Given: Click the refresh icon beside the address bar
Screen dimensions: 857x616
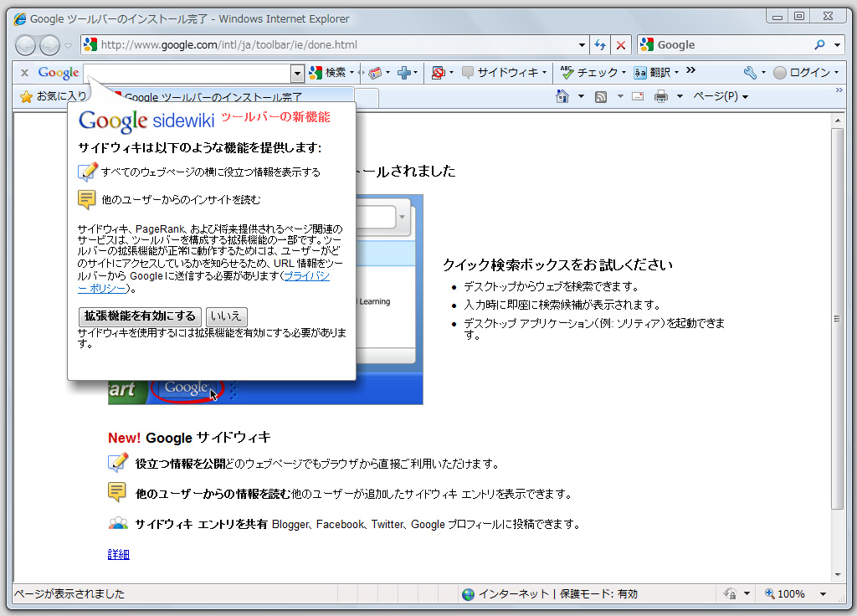Looking at the screenshot, I should click(x=600, y=44).
